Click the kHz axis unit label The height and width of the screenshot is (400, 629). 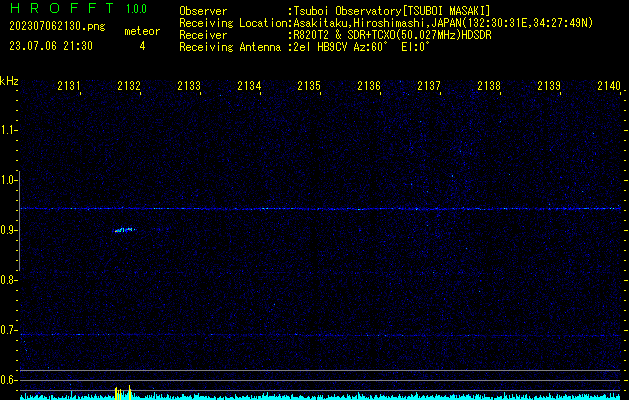click(9, 81)
